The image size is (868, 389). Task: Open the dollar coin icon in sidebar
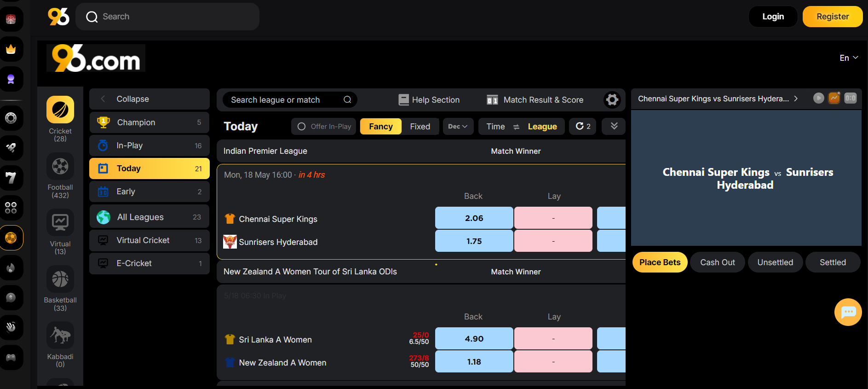coord(11,297)
